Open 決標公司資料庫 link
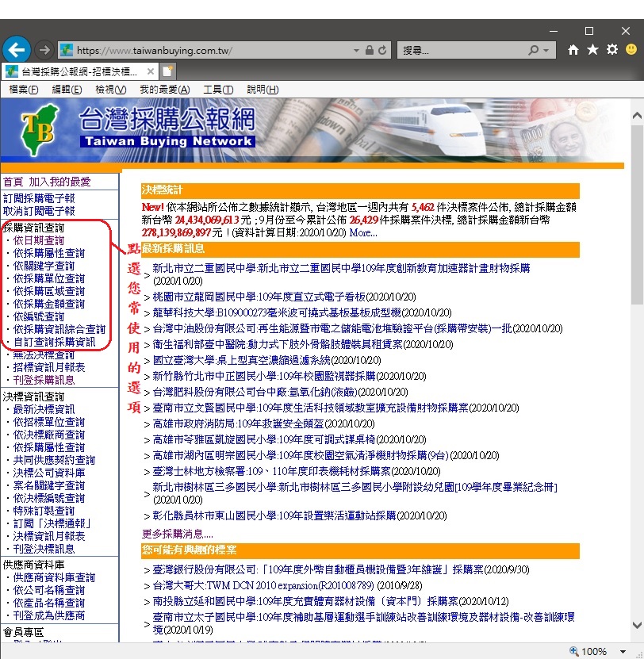 (48, 473)
